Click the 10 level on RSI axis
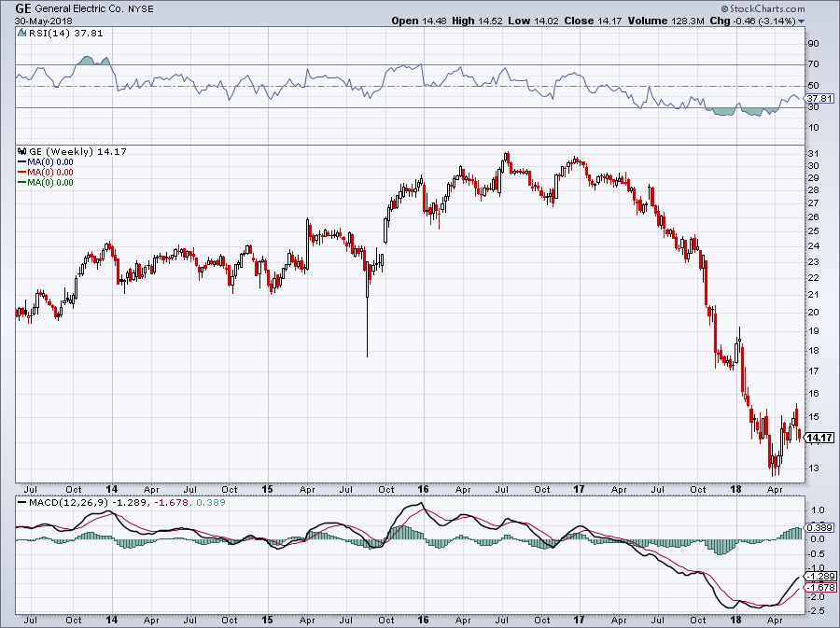Image resolution: width=840 pixels, height=628 pixels. (x=813, y=128)
